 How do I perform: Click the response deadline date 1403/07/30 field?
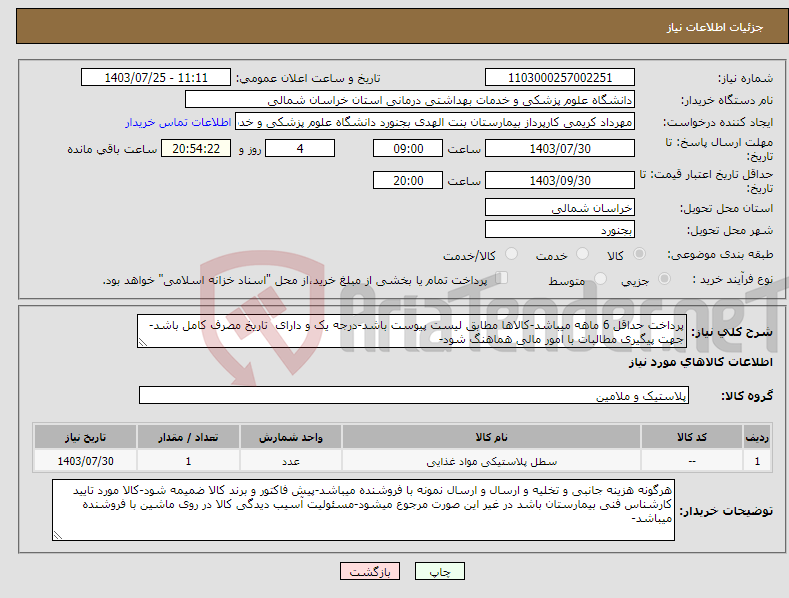[560, 148]
